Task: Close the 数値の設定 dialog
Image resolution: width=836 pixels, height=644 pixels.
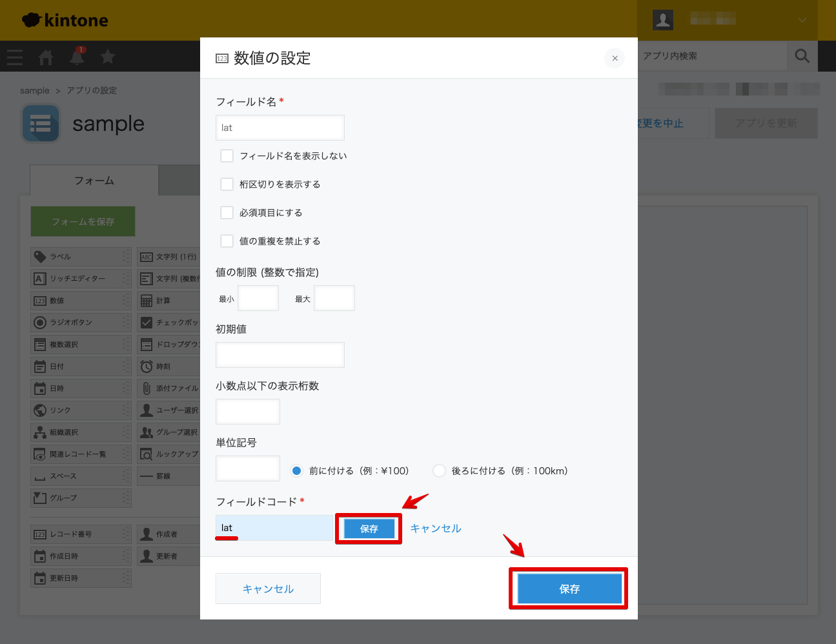Action: point(615,58)
